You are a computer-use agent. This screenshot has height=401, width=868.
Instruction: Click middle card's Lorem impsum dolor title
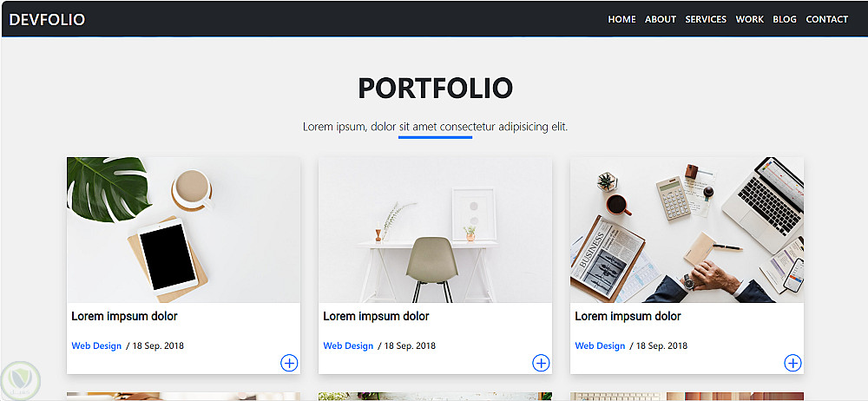[377, 317]
